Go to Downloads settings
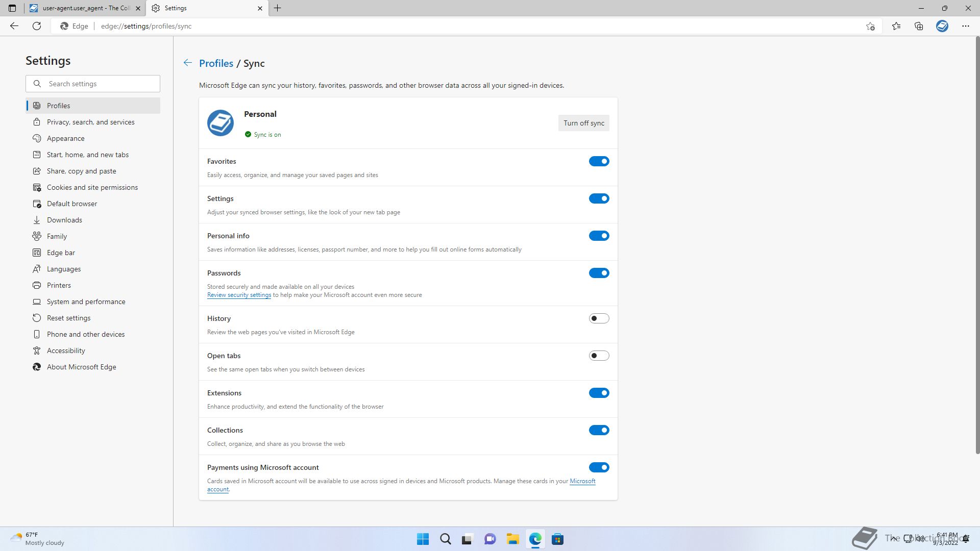Screen dimensions: 980x551 93,220
